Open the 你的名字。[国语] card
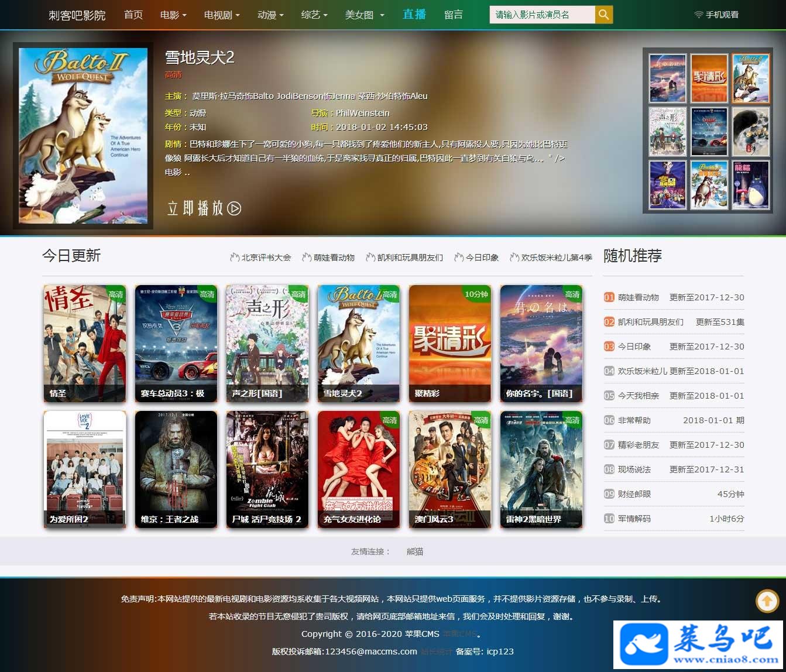This screenshot has height=672, width=786. click(541, 344)
